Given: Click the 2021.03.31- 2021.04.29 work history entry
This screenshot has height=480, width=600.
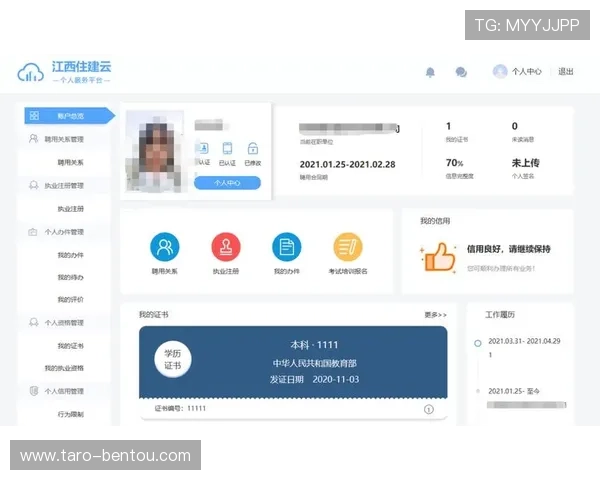Looking at the screenshot, I should (524, 341).
